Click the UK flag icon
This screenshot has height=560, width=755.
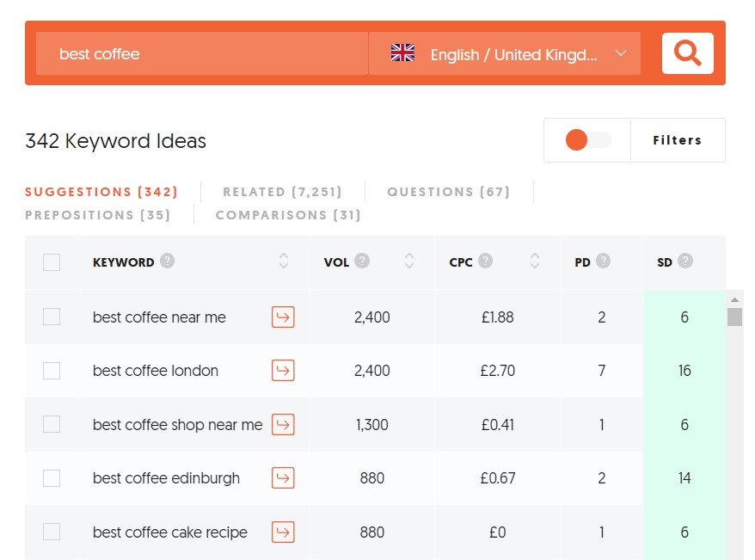point(402,52)
